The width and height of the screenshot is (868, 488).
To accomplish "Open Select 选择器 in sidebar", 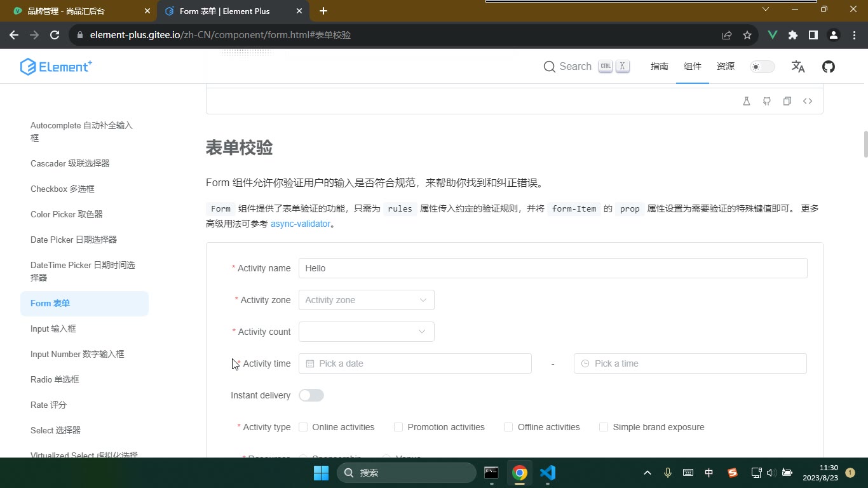I will point(84,430).
